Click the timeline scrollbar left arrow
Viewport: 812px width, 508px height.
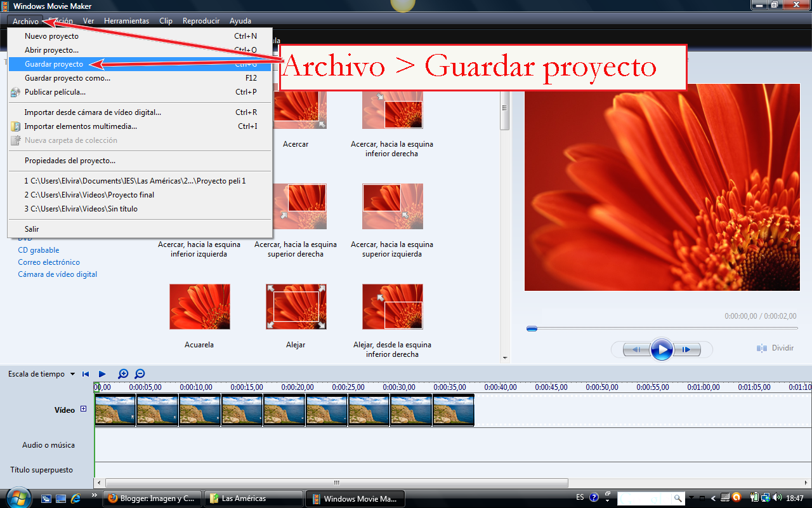[98, 483]
